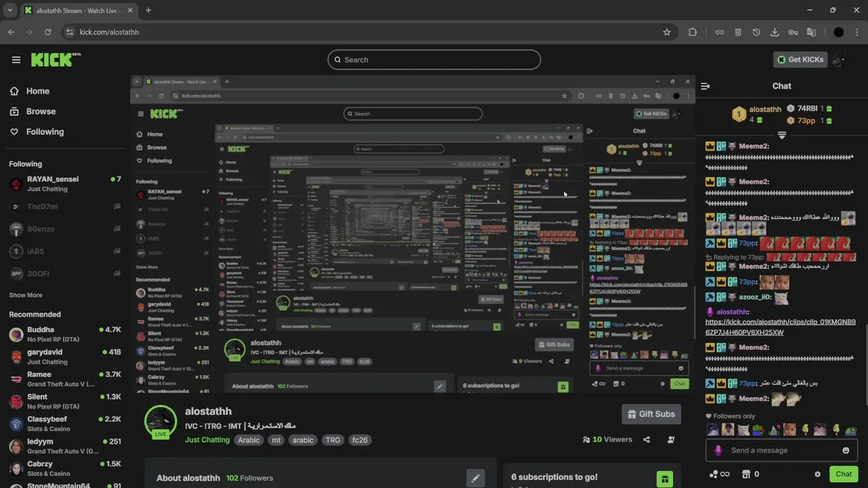This screenshot has width=868, height=488.
Task: Open the chat identity icon in message box
Action: (x=718, y=450)
